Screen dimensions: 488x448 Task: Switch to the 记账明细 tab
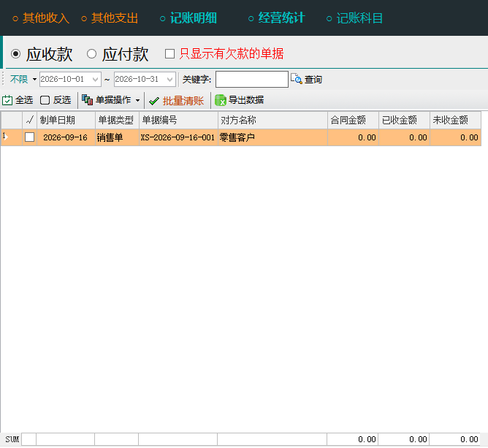coord(188,18)
